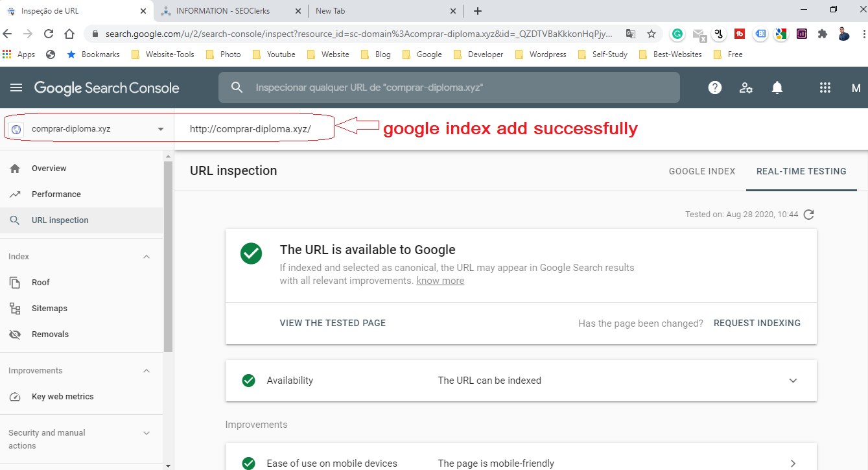Open the comprar-diploma.xyz property selector
Screen dimensions: 868x470
click(88, 127)
